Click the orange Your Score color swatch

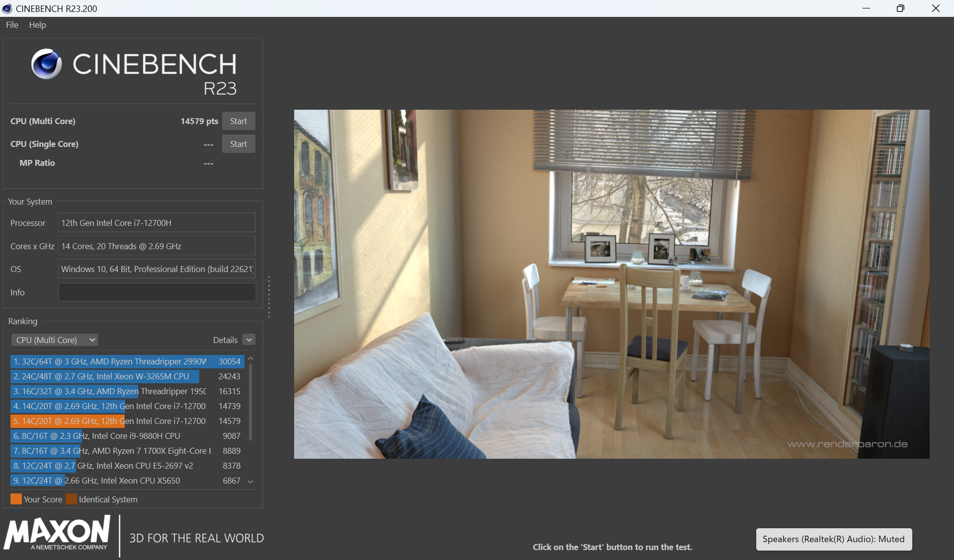[16, 499]
